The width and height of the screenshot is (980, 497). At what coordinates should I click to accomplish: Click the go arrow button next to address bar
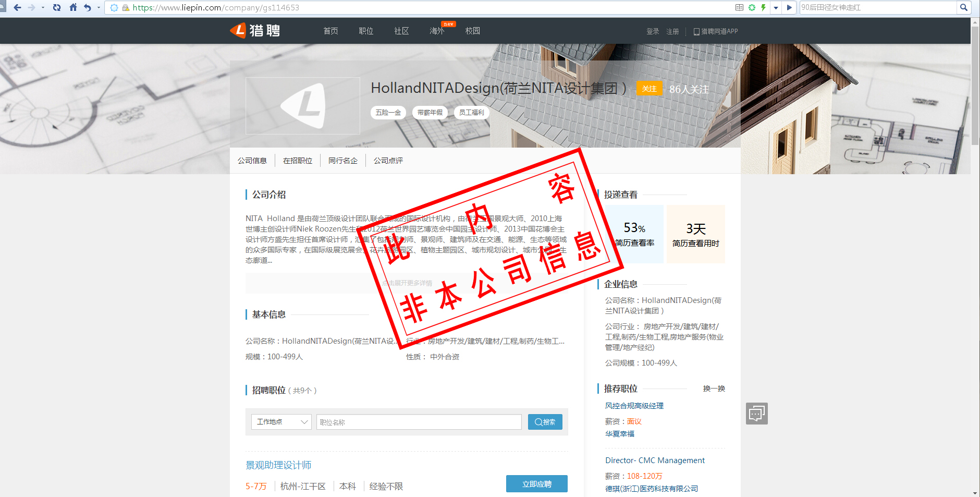789,7
